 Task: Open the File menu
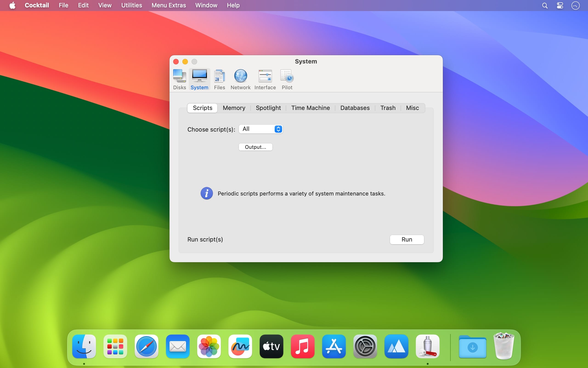pos(63,5)
